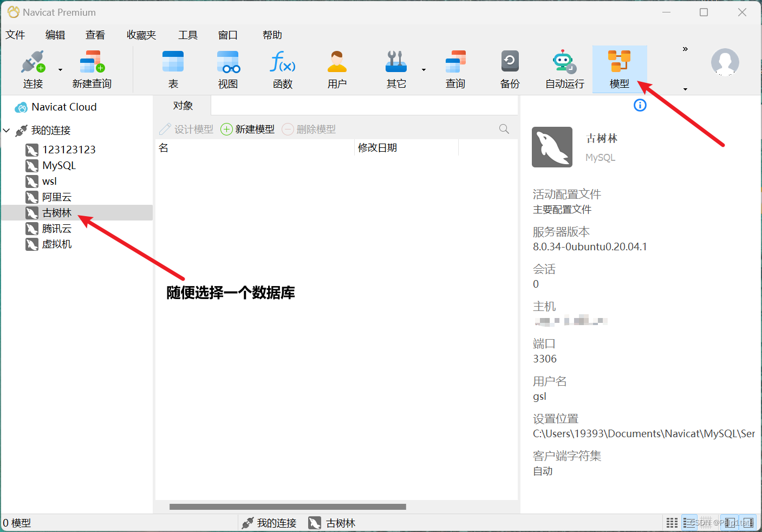Open the 备份 (Backup) tool
Screen dimensions: 762x532
(510, 69)
